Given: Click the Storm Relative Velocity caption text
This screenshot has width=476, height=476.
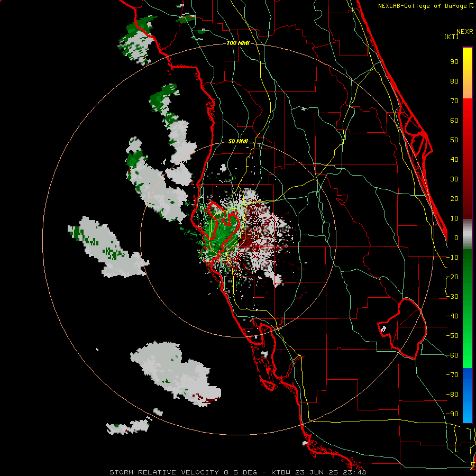Looking at the screenshot, I should coord(237,472).
